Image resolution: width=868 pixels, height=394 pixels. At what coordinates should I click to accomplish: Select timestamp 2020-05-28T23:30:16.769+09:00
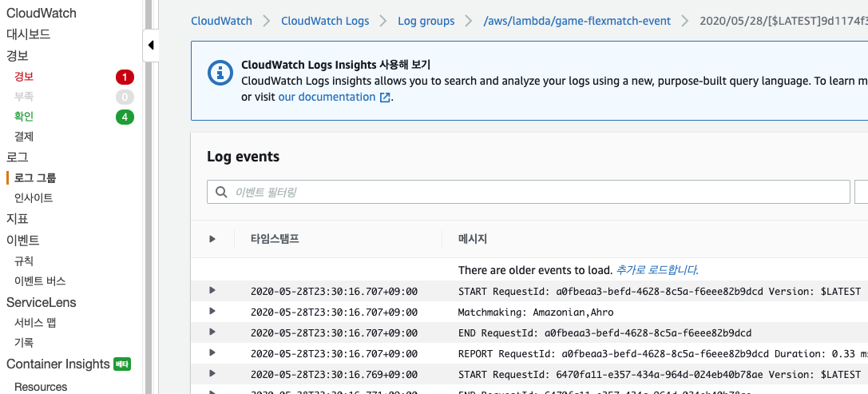pos(334,374)
